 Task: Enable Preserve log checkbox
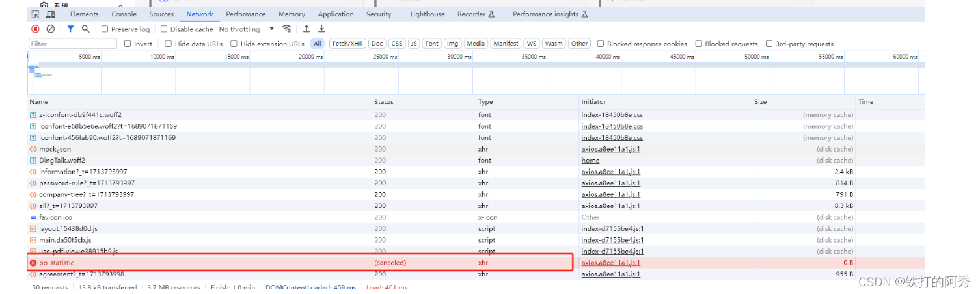coord(105,29)
